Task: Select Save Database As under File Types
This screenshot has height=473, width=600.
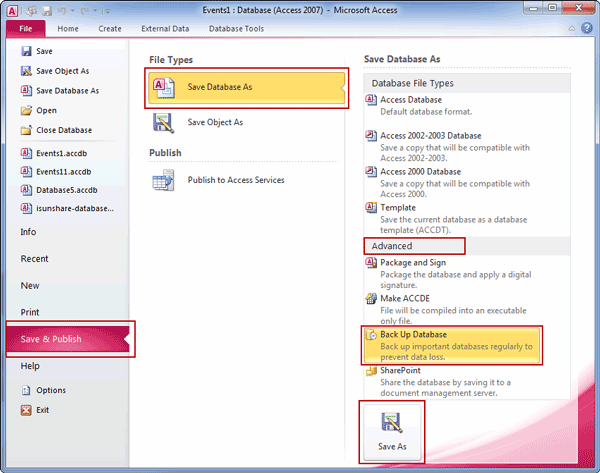Action: tap(246, 88)
